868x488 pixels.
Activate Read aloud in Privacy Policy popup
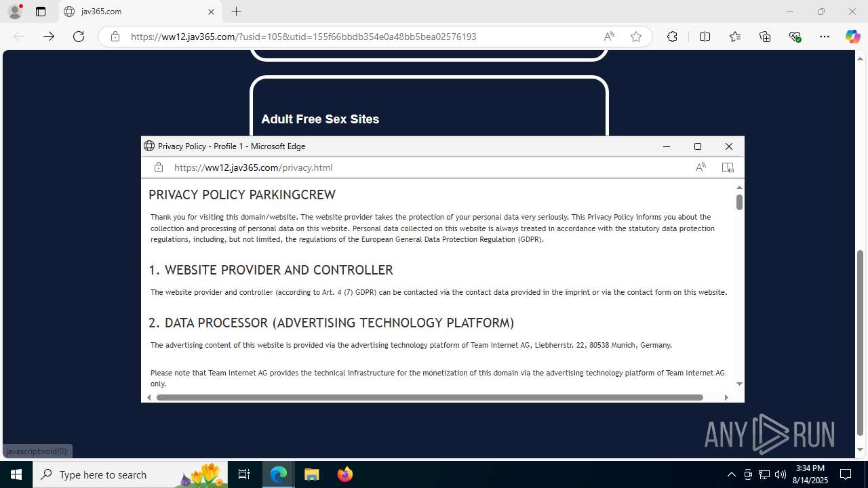[701, 167]
